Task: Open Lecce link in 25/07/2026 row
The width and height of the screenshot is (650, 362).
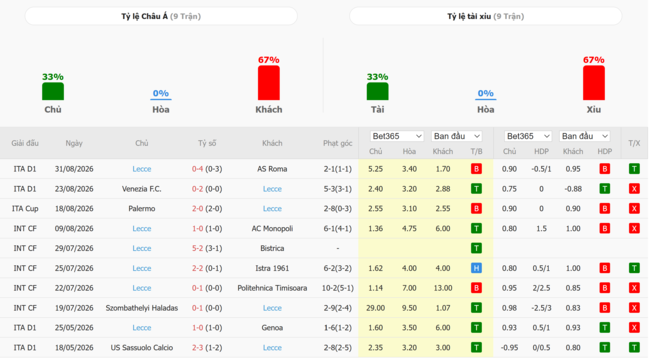Action: (142, 268)
